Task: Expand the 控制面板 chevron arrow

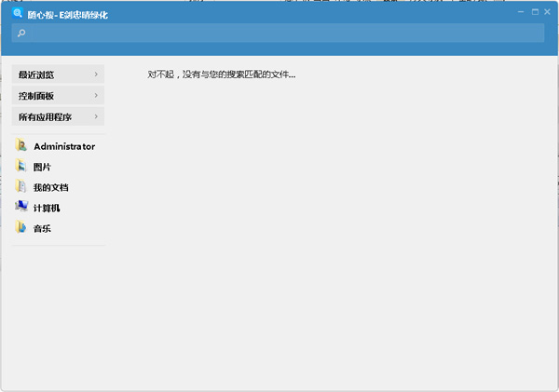Action: point(96,96)
